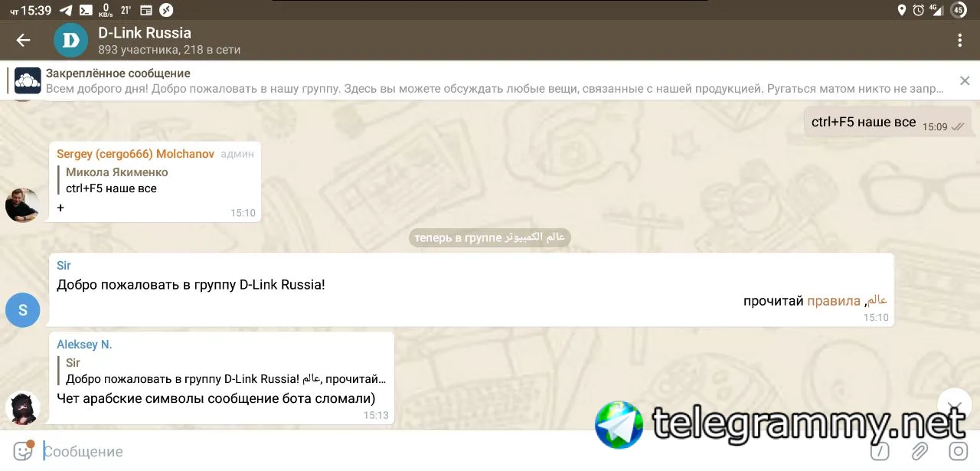980x471 pixels.
Task: Open the D-Link Russia group title
Action: (145, 33)
